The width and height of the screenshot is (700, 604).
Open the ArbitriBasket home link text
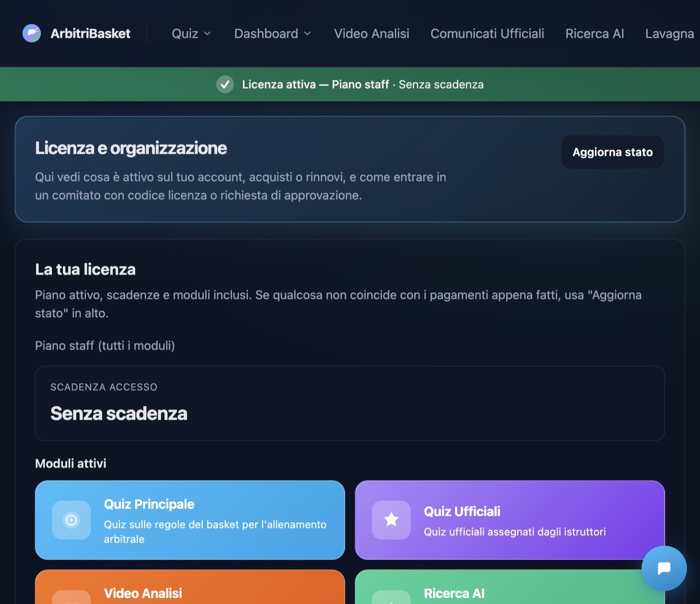click(90, 33)
